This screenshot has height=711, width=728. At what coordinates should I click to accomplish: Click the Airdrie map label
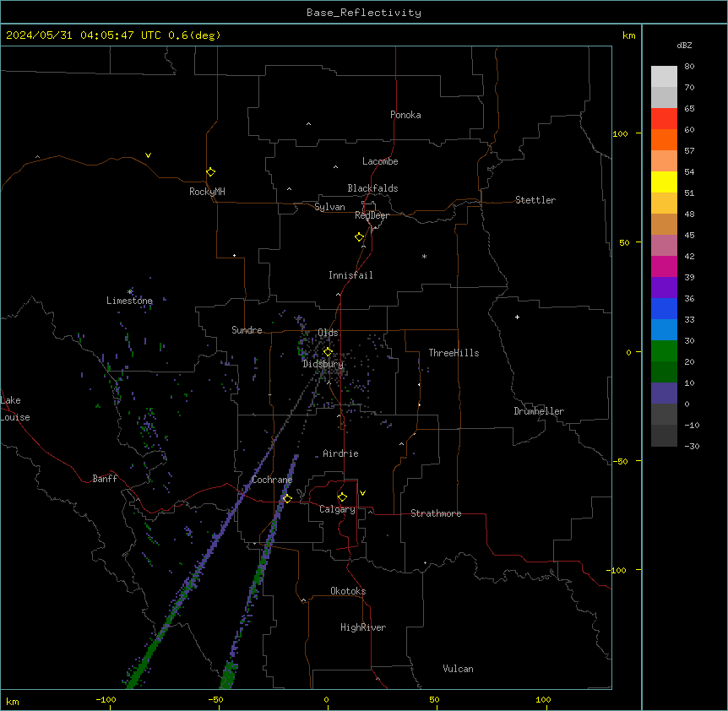tap(340, 453)
